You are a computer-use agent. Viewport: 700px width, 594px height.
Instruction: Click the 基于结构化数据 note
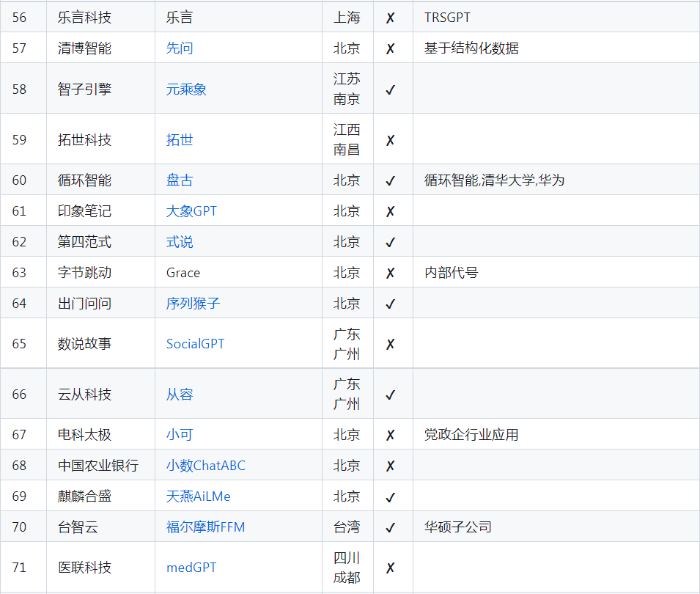coord(471,48)
